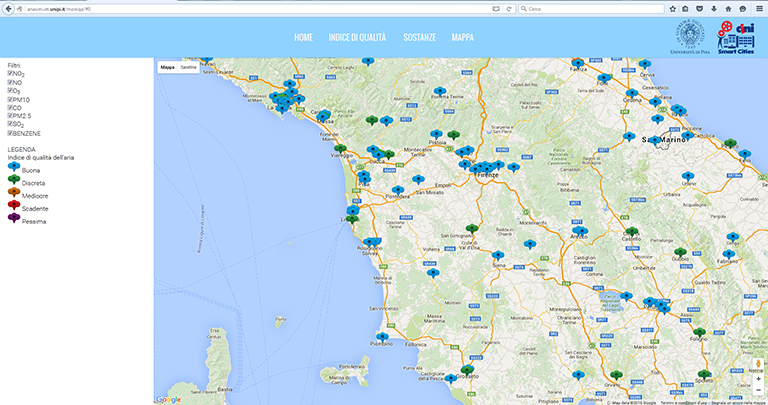The height and width of the screenshot is (405, 768).
Task: Zoom in the map with plus button
Action: pos(757,378)
